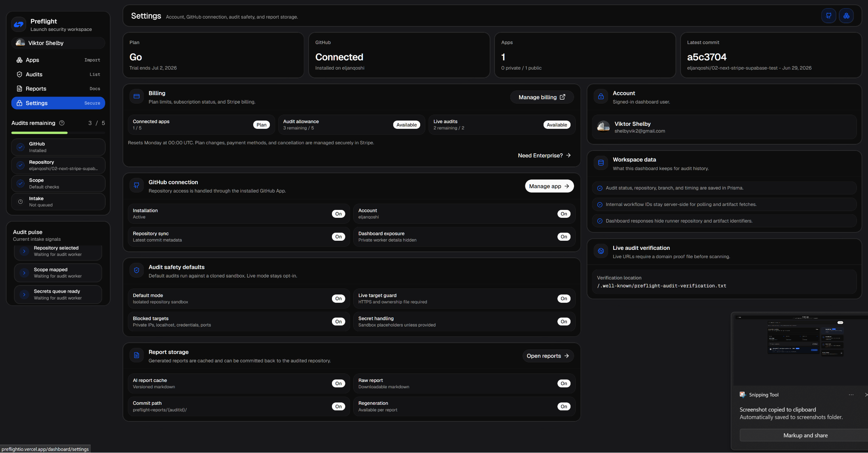The height and width of the screenshot is (453, 868).
Task: Click the Report storage document icon
Action: [x=136, y=355]
